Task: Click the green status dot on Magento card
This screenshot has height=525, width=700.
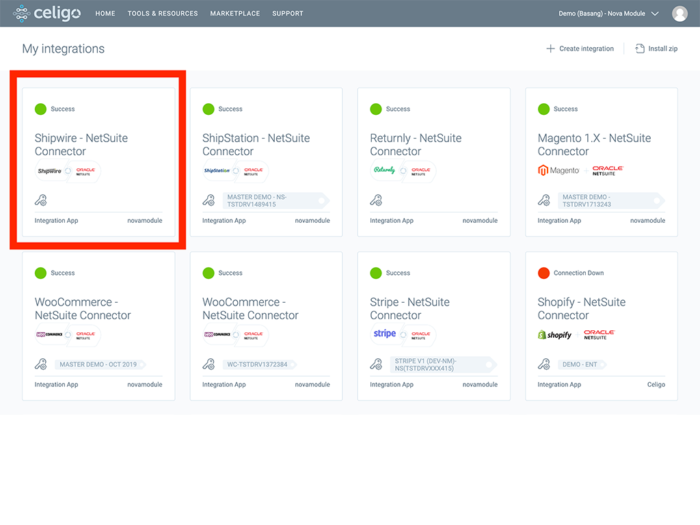Action: pyautogui.click(x=544, y=109)
